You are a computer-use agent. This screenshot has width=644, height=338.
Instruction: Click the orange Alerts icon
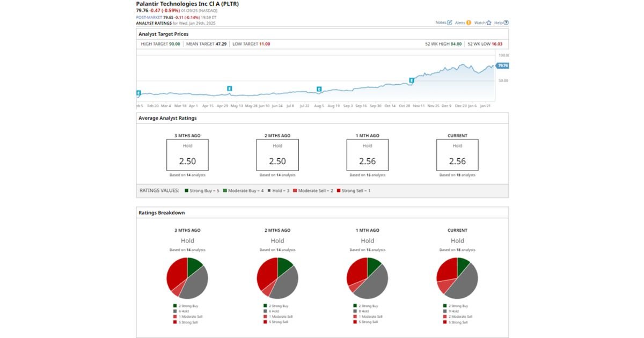click(469, 23)
